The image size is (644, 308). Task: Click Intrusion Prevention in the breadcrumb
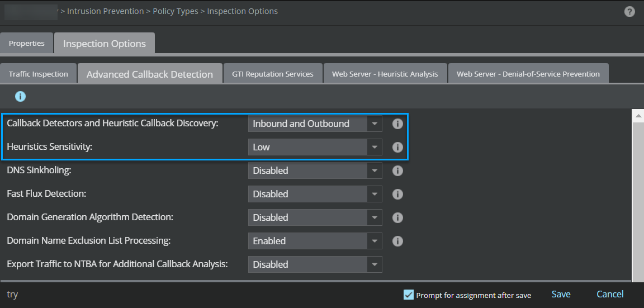pos(106,11)
